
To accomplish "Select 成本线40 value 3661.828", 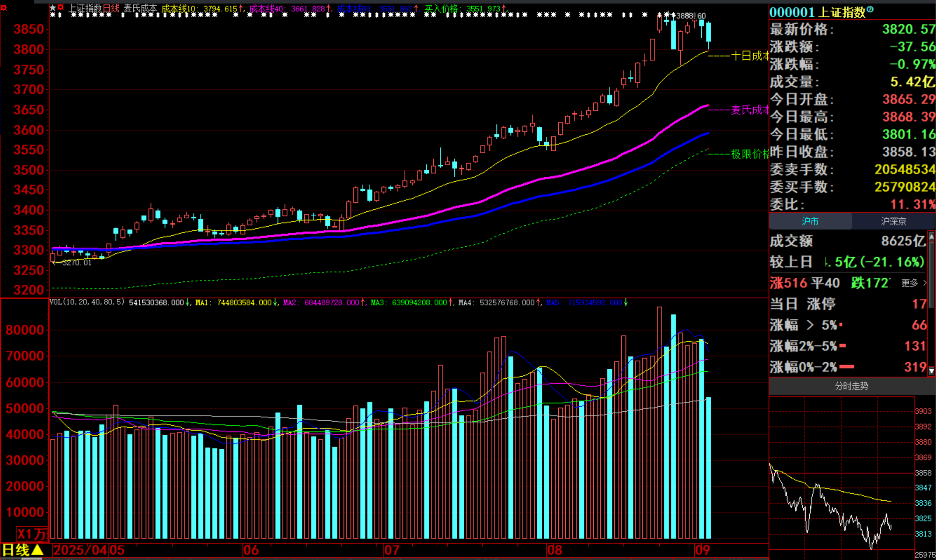I will pyautogui.click(x=308, y=9).
